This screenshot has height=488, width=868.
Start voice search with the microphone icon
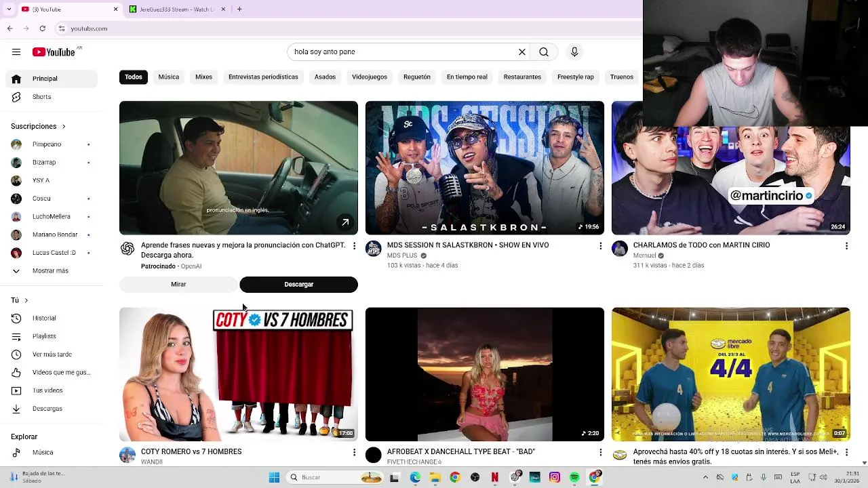coord(574,52)
